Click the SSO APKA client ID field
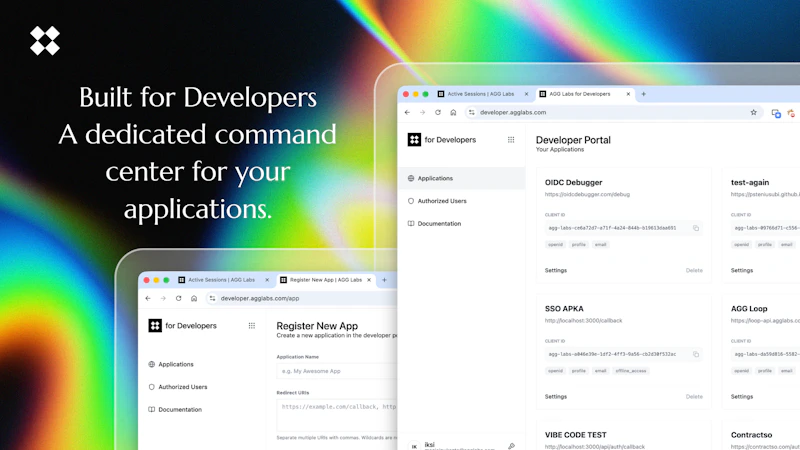Screen dimensions: 800x450 pyautogui.click(x=623, y=354)
